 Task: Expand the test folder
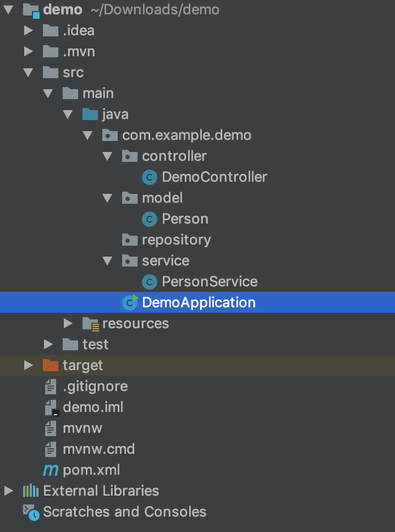(48, 344)
